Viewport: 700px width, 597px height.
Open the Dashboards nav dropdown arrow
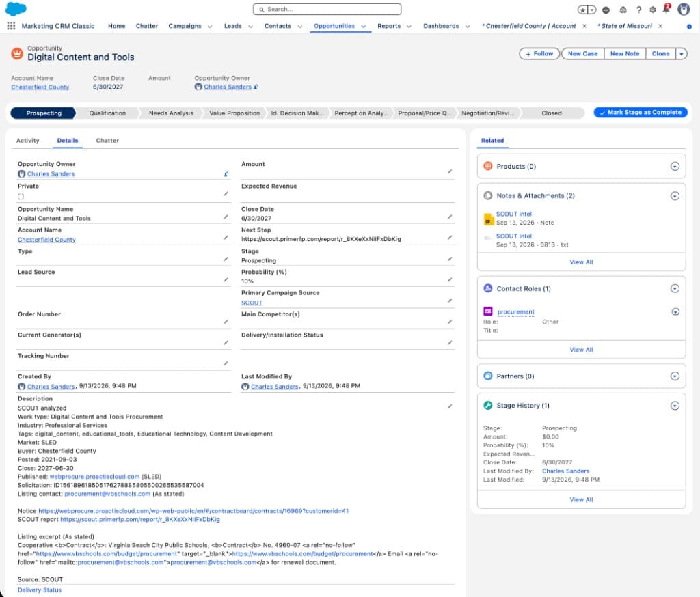click(468, 27)
